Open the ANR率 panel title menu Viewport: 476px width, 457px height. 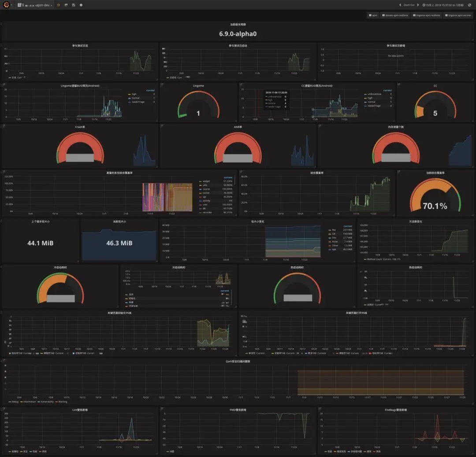(x=238, y=127)
